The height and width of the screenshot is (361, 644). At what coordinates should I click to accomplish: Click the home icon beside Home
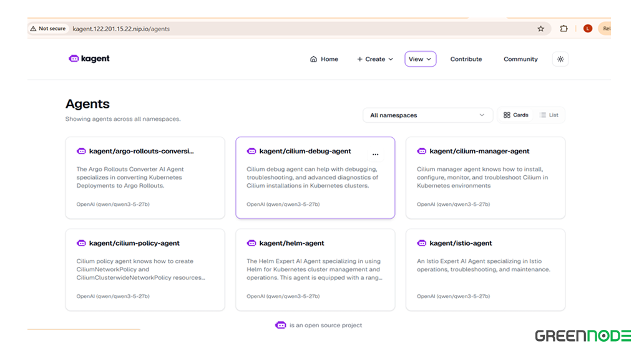(x=313, y=59)
